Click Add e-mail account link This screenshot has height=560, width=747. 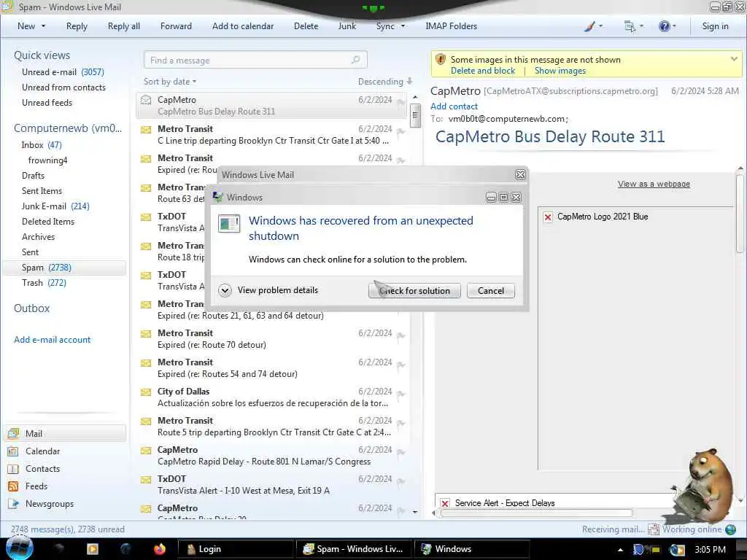point(53,340)
